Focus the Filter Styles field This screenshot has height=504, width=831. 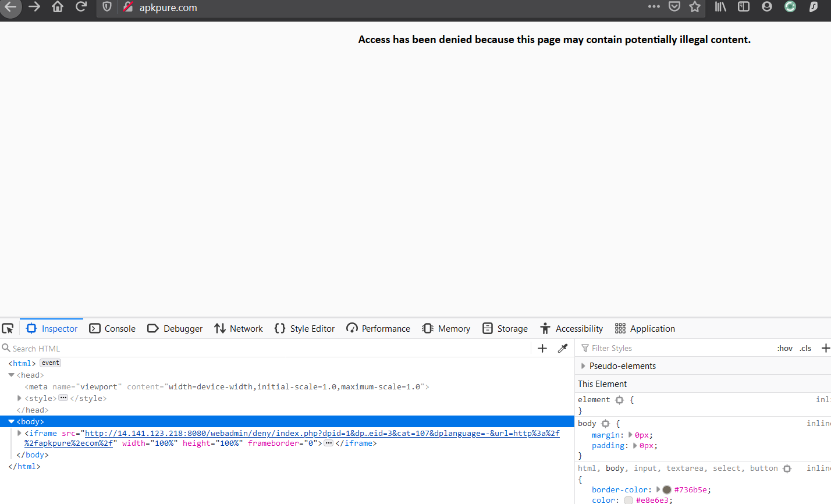[675, 349]
